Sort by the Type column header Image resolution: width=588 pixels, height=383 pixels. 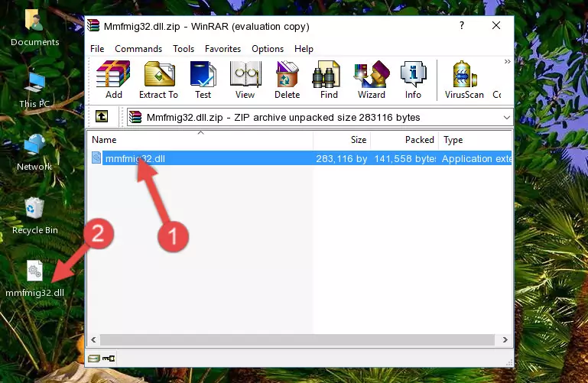click(475, 140)
